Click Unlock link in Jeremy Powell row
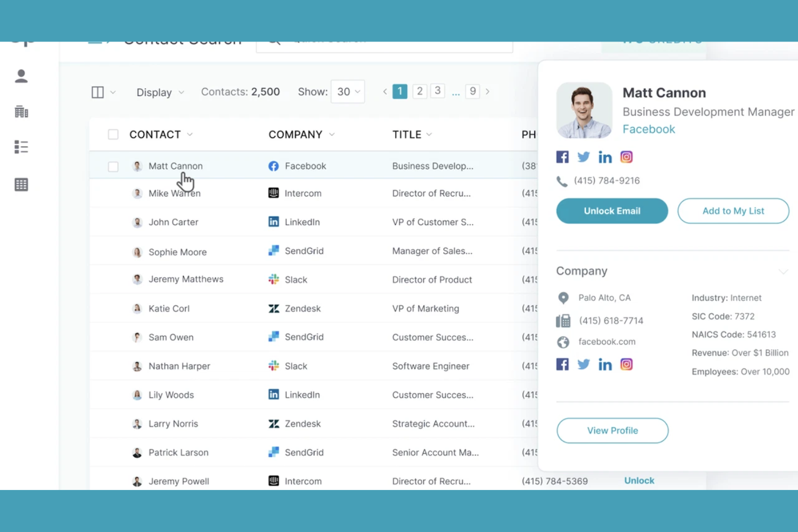Image resolution: width=798 pixels, height=532 pixels. click(x=639, y=480)
